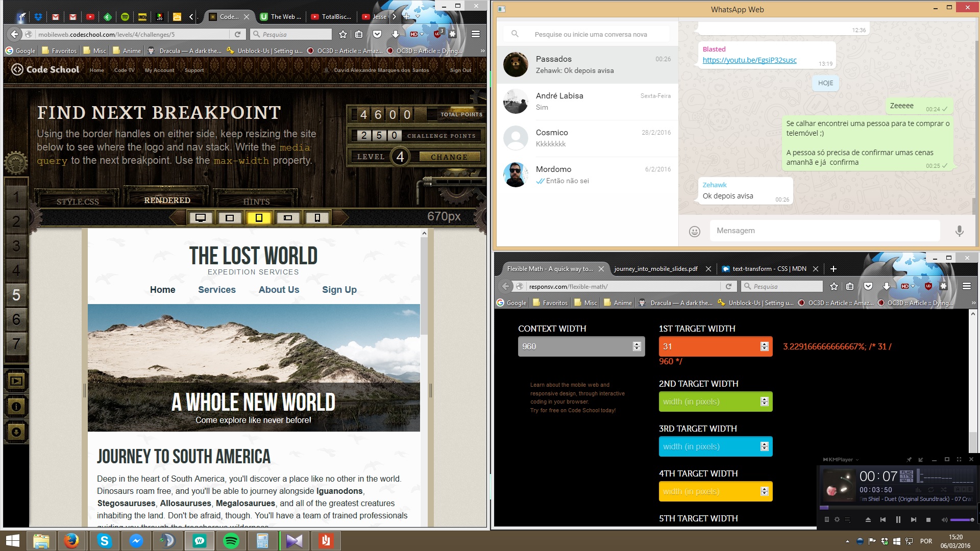Open pinned Dropbox tab in left Firefox
Screen dimensions: 980x551
point(38,17)
